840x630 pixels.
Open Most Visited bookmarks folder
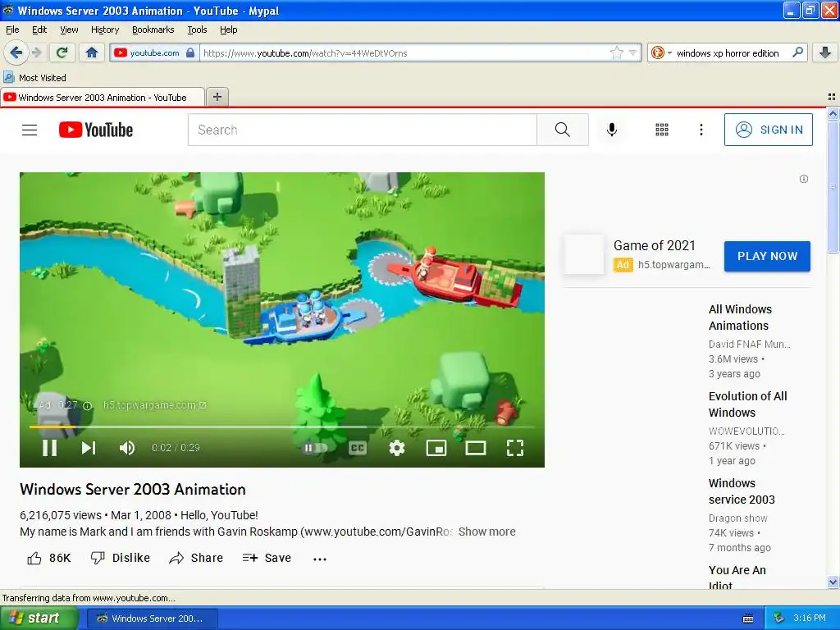point(35,78)
